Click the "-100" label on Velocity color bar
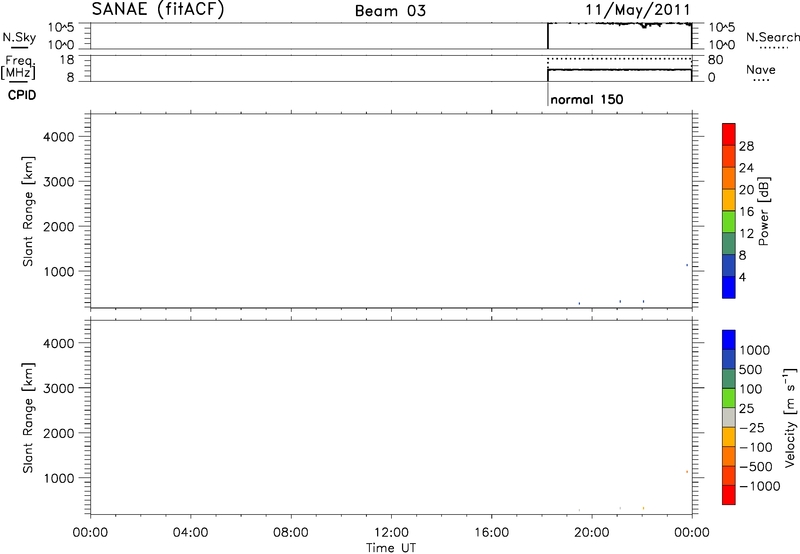 pyautogui.click(x=755, y=447)
